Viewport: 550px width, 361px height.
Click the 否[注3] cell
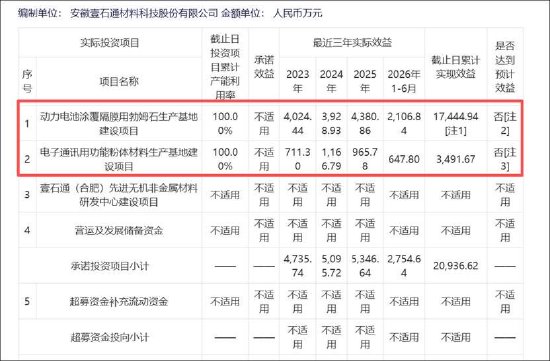click(505, 159)
